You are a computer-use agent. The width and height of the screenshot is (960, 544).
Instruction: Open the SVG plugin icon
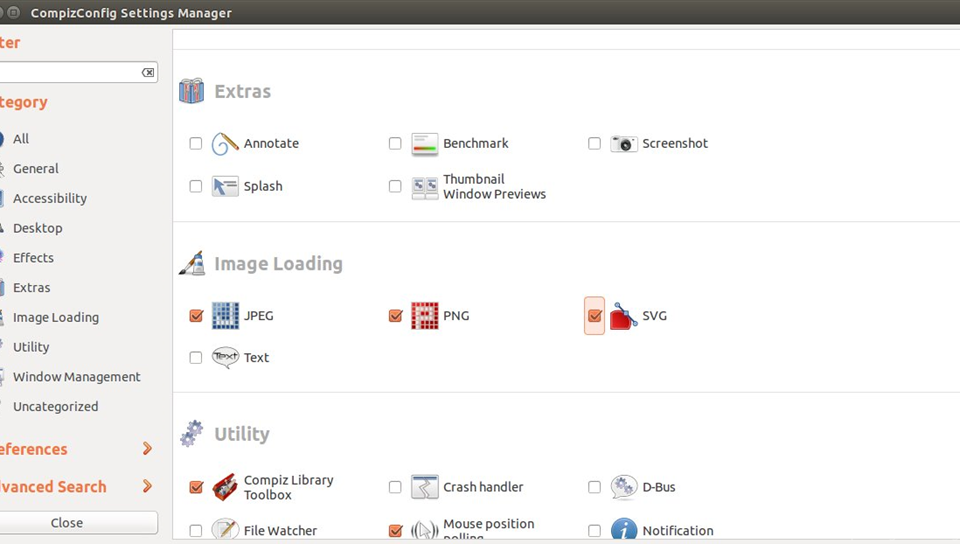[x=624, y=316]
